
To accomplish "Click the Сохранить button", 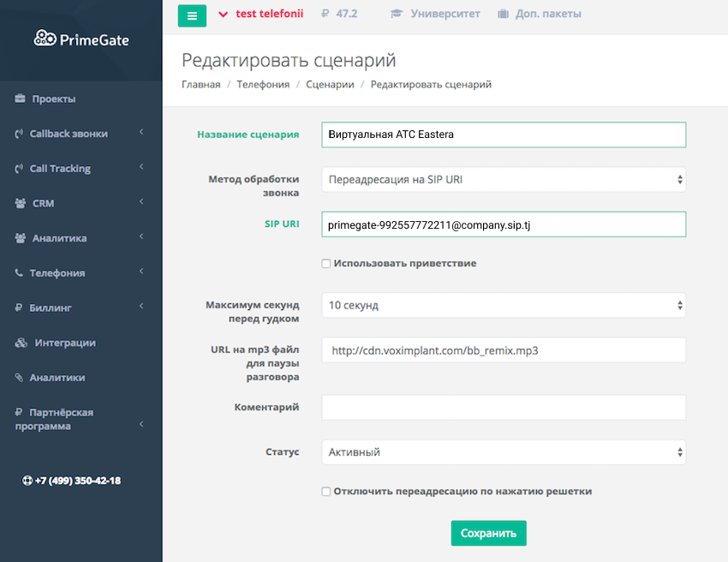I will (x=488, y=533).
